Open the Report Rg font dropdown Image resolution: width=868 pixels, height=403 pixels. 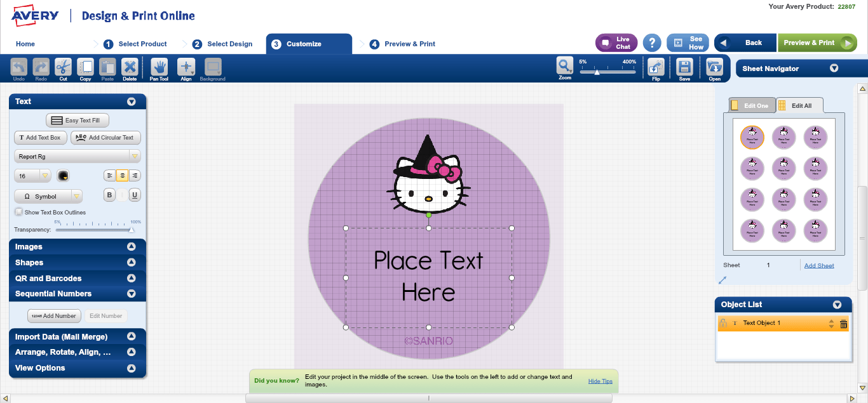78,156
